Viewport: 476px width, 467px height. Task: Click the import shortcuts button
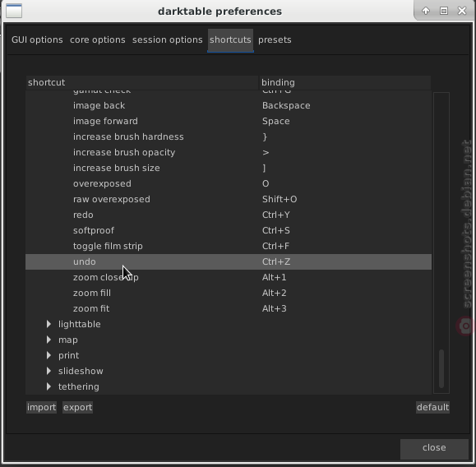click(42, 407)
